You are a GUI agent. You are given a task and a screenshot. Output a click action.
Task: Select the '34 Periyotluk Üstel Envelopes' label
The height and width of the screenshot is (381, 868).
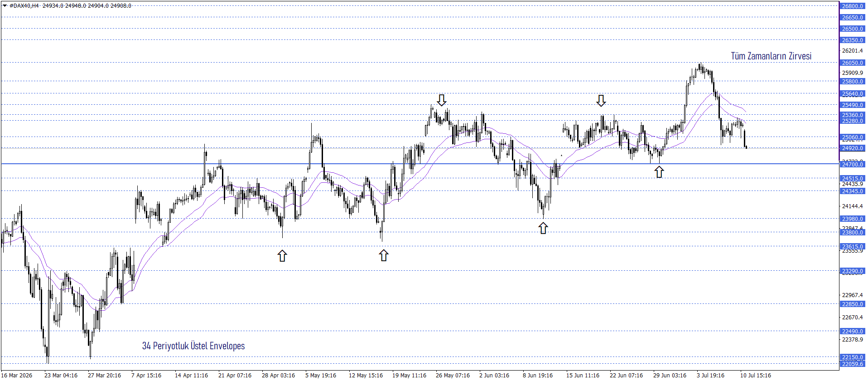[x=193, y=346]
